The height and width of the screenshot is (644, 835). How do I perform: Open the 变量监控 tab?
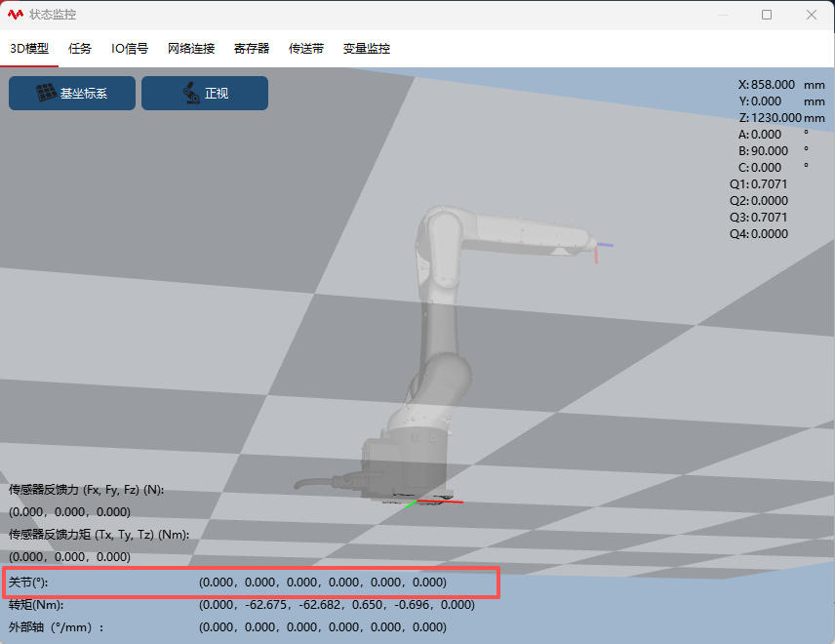pos(367,48)
